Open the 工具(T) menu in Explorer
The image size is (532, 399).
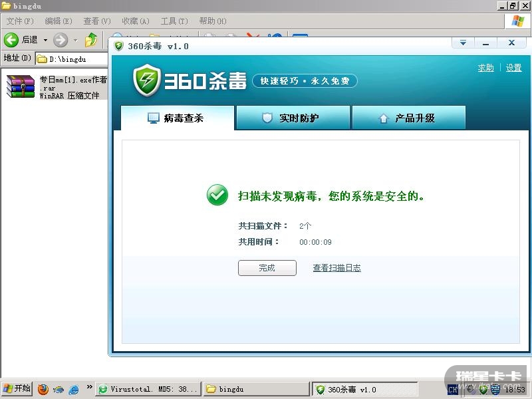pyautogui.click(x=174, y=21)
